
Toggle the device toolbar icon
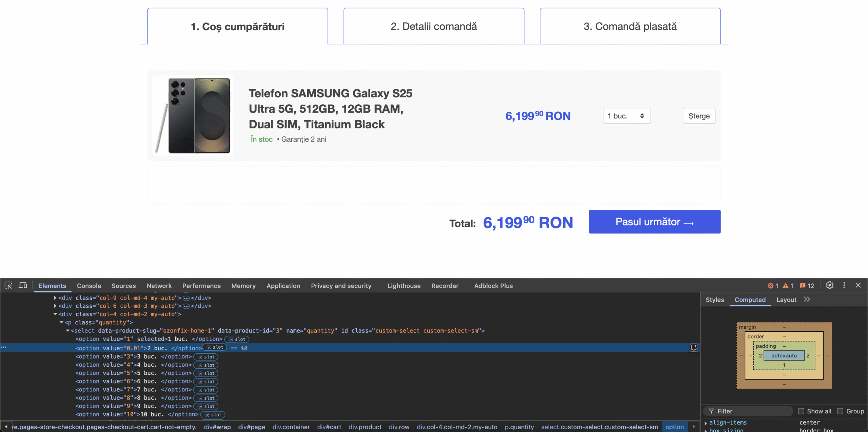point(23,286)
